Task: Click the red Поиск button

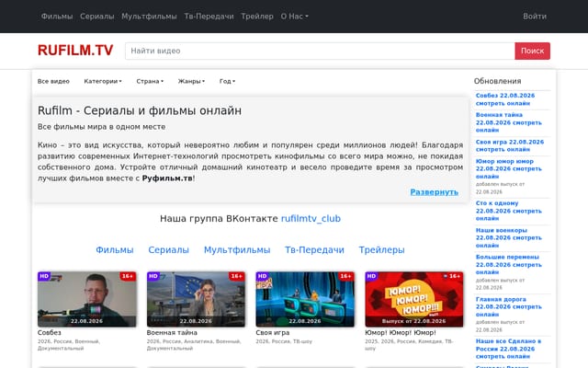Action: point(532,51)
